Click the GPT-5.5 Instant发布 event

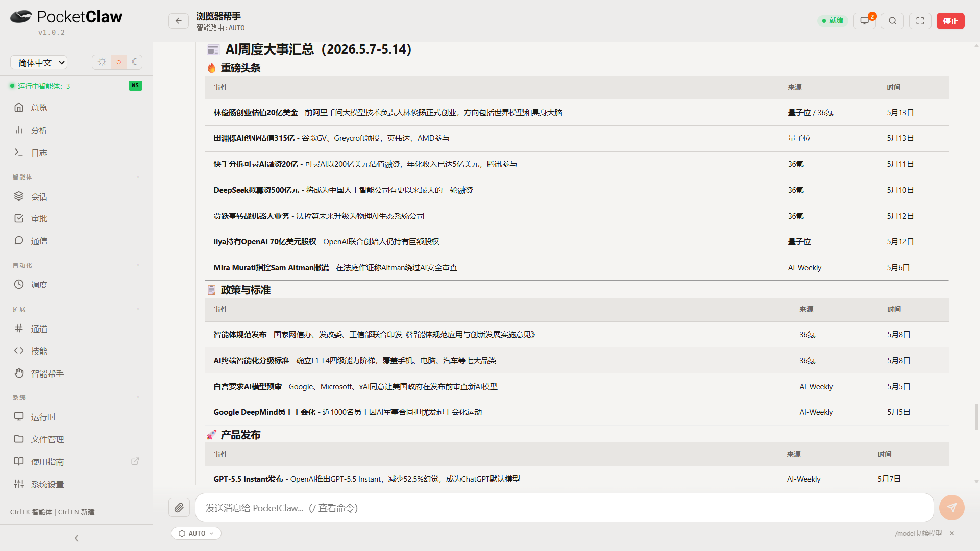248,479
